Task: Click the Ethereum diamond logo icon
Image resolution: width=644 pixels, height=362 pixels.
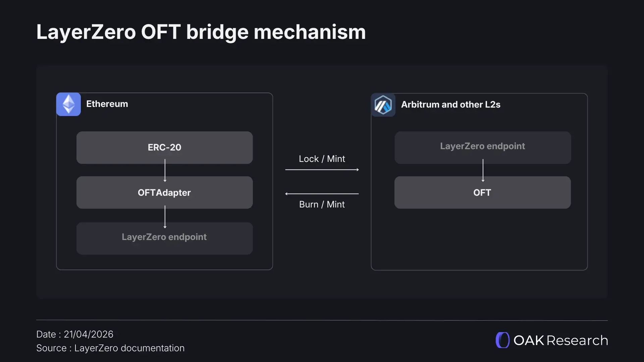Action: (68, 104)
